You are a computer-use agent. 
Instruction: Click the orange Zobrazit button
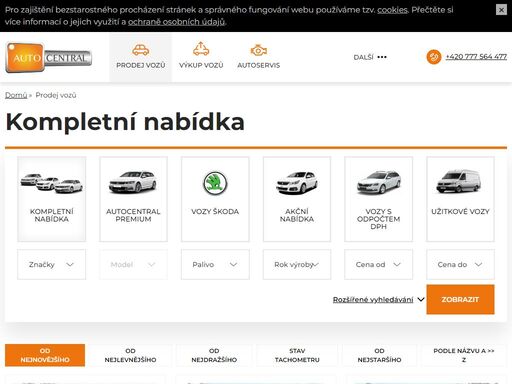460,299
